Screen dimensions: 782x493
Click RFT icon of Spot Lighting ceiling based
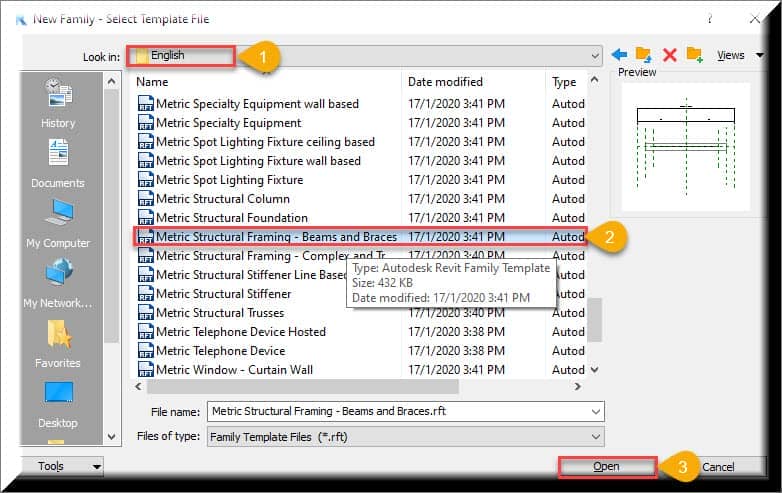[145, 142]
